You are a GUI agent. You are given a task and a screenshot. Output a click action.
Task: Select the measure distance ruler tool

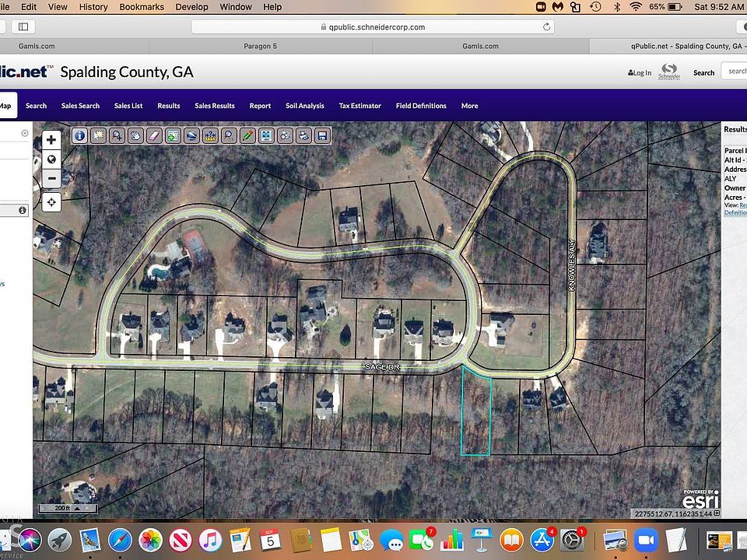pos(210,135)
